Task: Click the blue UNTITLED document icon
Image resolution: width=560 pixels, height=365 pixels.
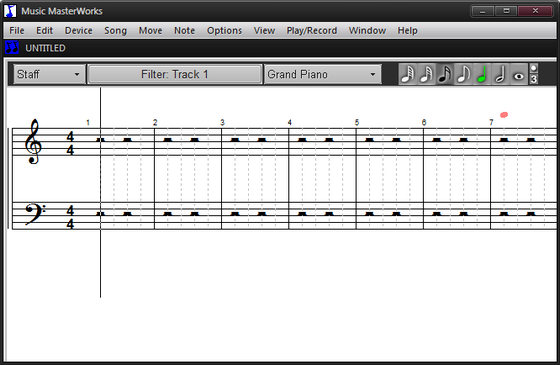Action: pyautogui.click(x=12, y=48)
